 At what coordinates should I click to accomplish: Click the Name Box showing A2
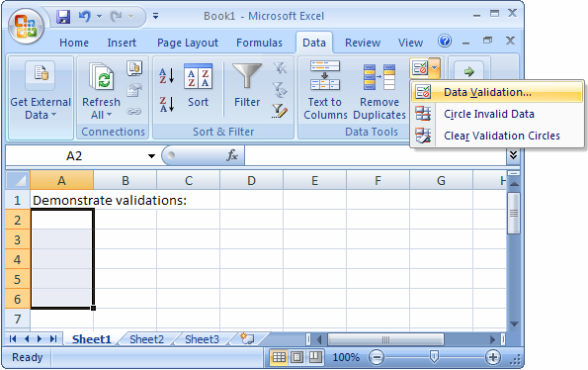pos(75,155)
